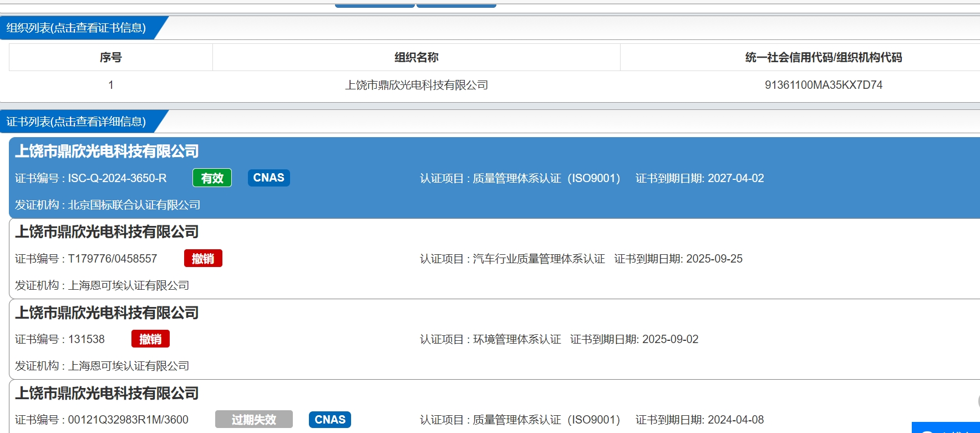Click certificate number ISC-Q-2024-3650-R
The width and height of the screenshot is (980, 433).
click(x=117, y=178)
